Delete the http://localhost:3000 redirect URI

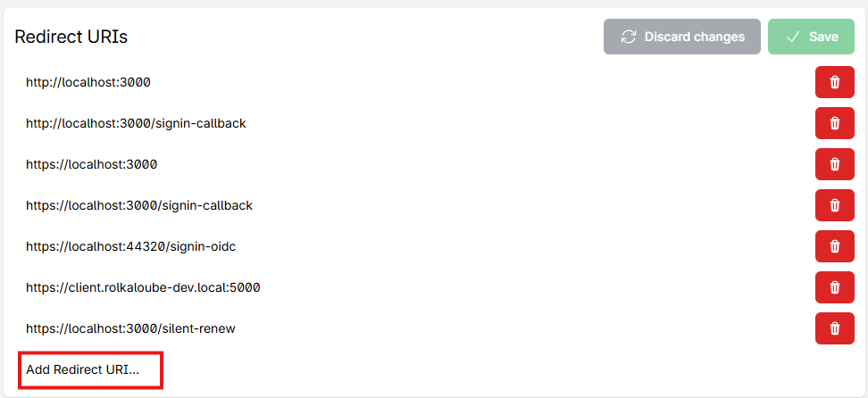(x=834, y=82)
